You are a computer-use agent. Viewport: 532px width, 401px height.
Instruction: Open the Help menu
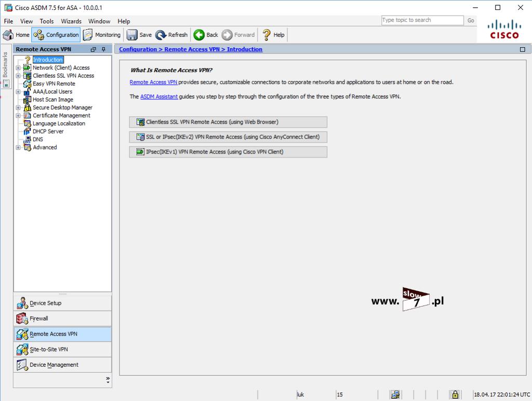click(124, 21)
